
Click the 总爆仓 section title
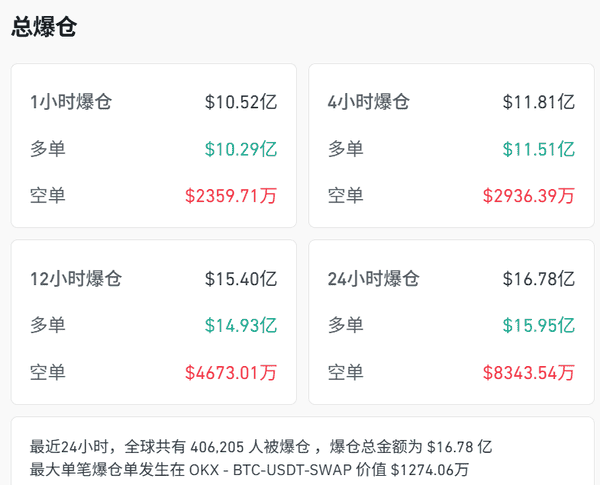[44, 28]
